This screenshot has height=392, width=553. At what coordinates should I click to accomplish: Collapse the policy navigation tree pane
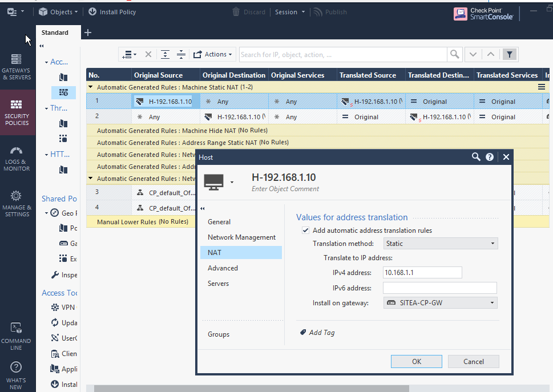[42, 46]
